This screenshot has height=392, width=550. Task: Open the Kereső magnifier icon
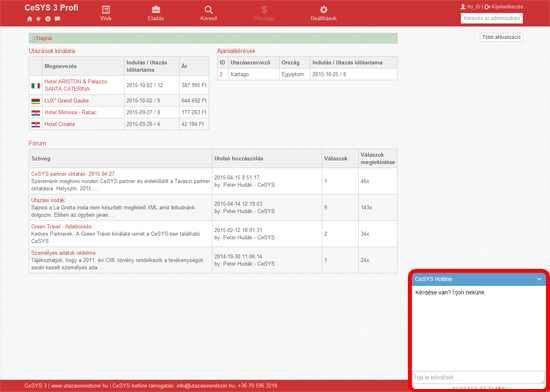pyautogui.click(x=209, y=9)
